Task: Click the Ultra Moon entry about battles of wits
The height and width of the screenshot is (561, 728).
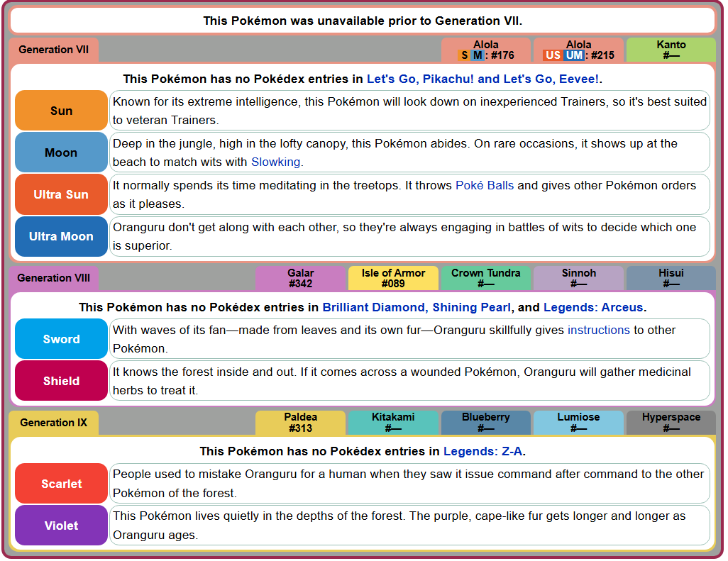Action: coord(409,236)
